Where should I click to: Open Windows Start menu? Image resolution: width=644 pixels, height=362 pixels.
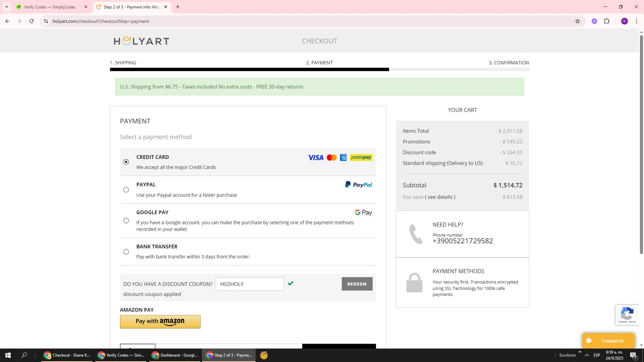click(8, 355)
